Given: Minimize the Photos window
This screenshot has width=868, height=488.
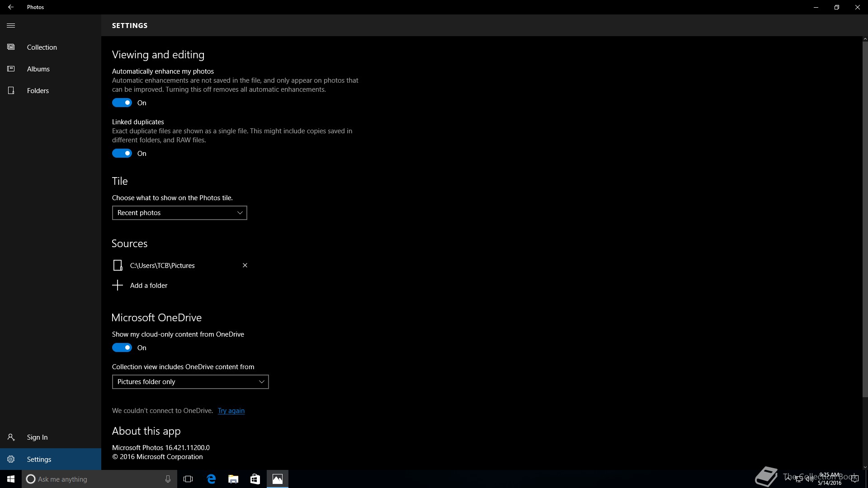Looking at the screenshot, I should click(816, 7).
